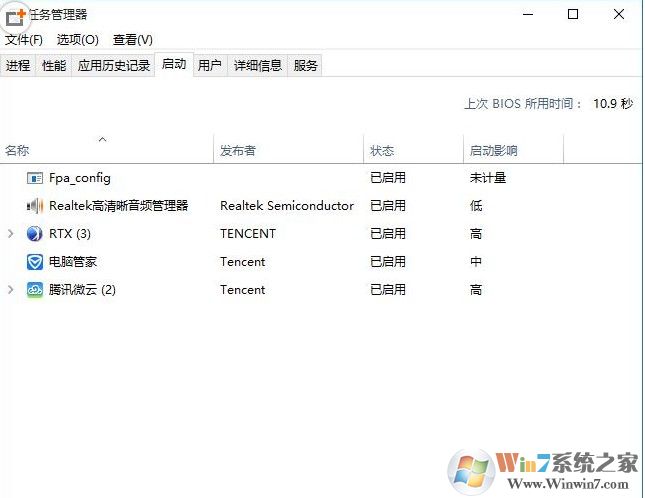Sort by the 发布者 column header
This screenshot has width=645, height=498.
click(x=288, y=150)
